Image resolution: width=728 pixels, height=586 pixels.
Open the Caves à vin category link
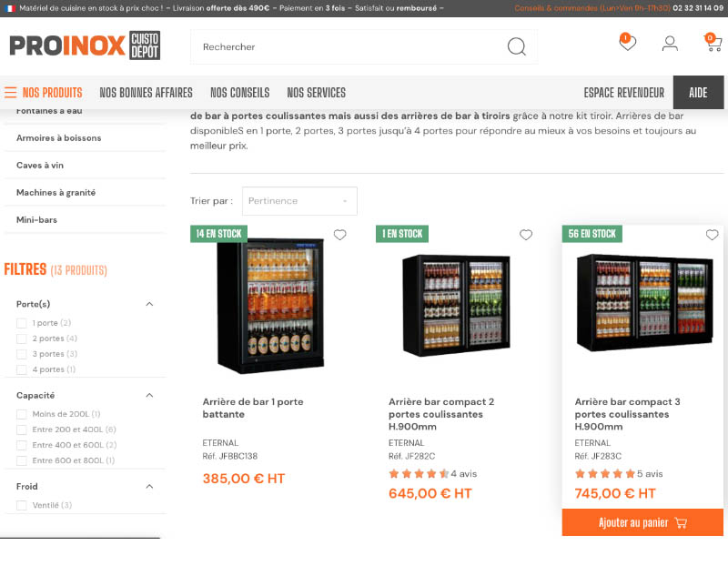coord(40,166)
